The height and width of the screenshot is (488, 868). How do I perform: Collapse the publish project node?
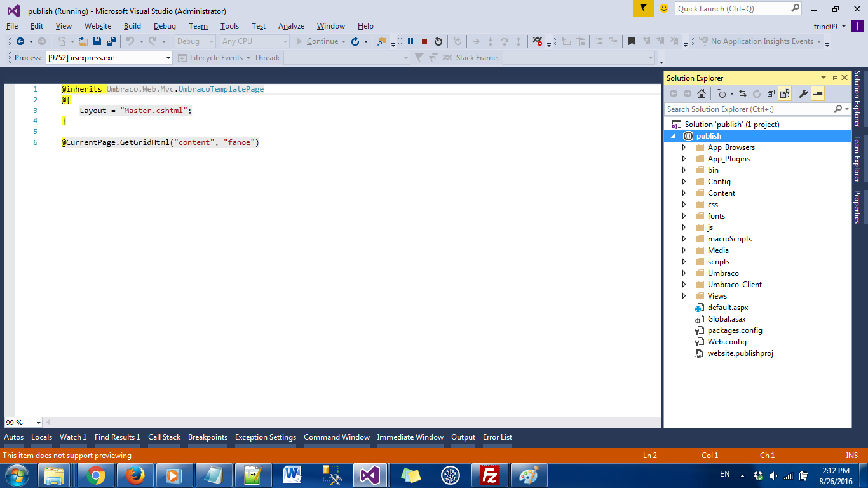pyautogui.click(x=673, y=136)
